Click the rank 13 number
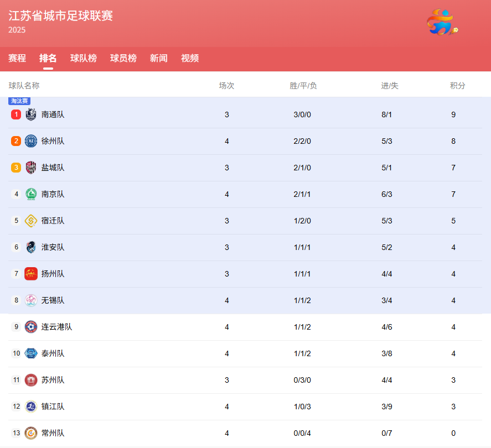Viewport: 491px width, 448px height. click(16, 433)
